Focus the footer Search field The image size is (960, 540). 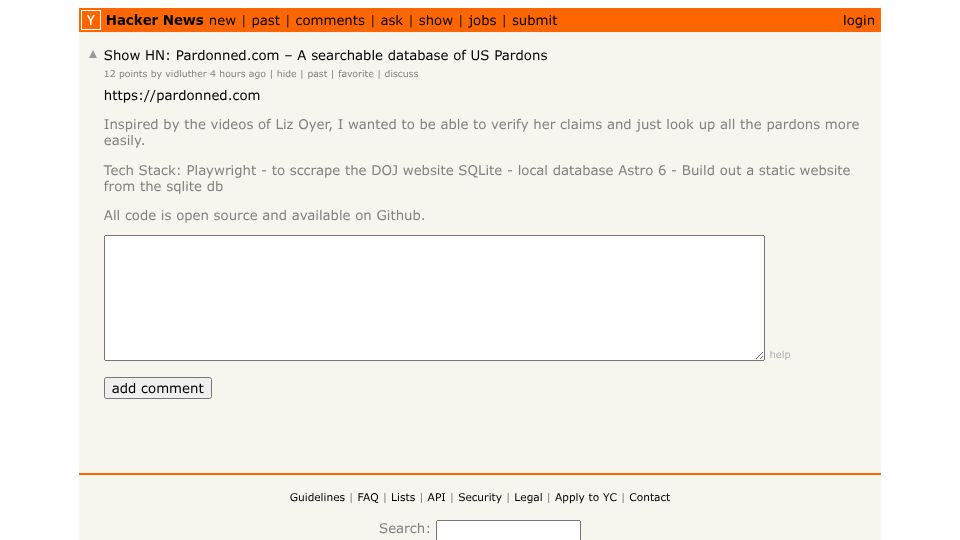(508, 530)
